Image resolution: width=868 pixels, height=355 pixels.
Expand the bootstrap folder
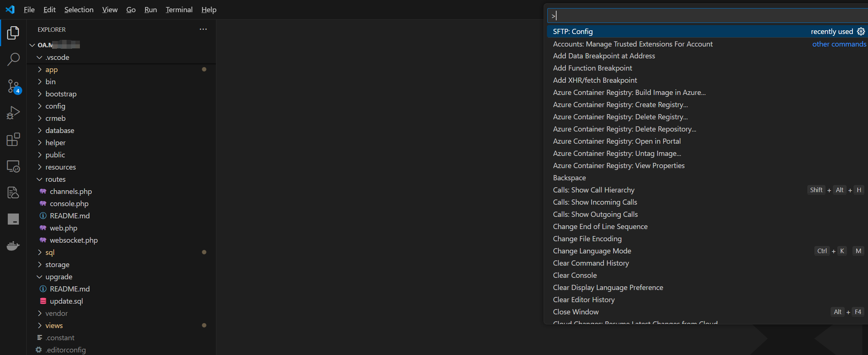tap(121, 94)
